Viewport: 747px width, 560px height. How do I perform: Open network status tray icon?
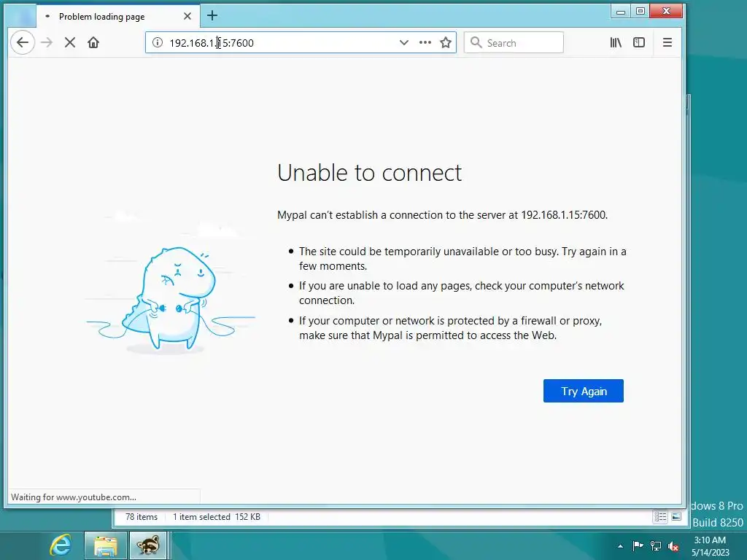click(656, 545)
